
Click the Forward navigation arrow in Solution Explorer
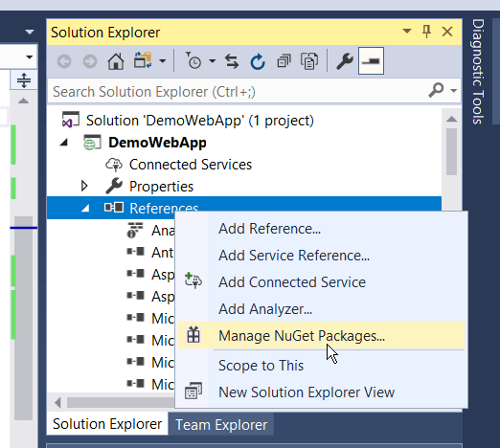pos(90,61)
